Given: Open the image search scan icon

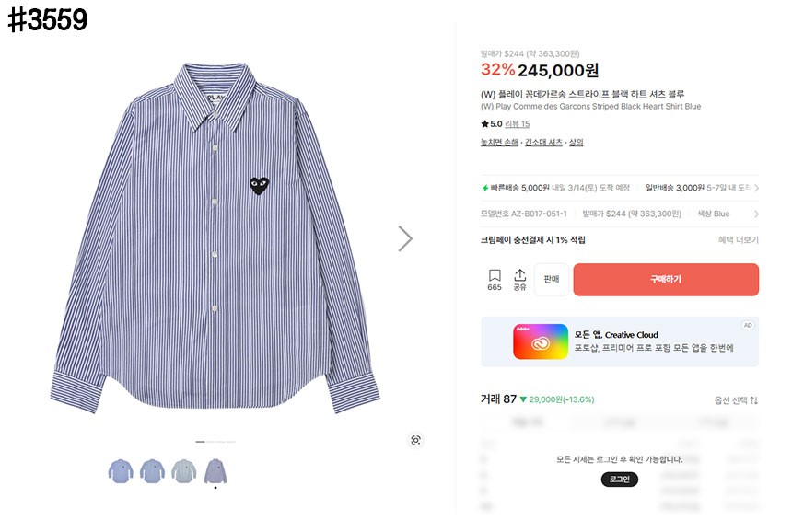Looking at the screenshot, I should coord(415,440).
